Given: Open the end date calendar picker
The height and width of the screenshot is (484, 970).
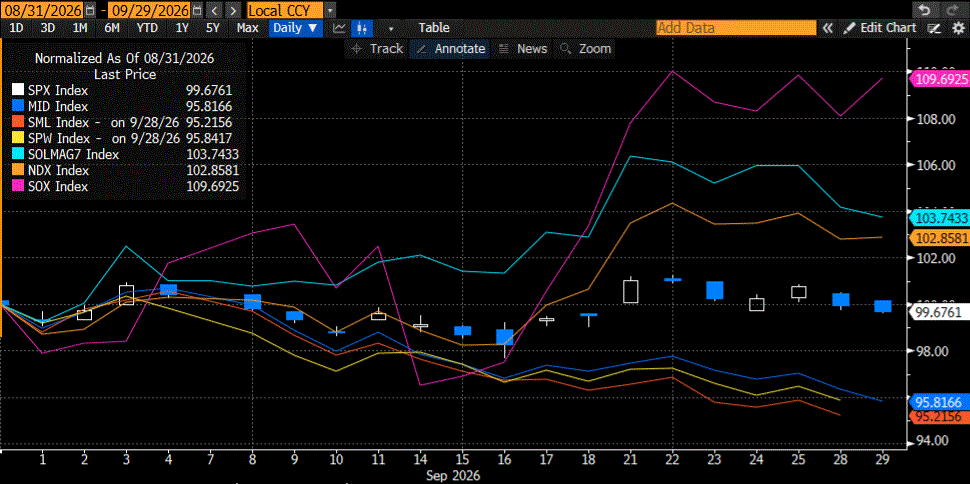Looking at the screenshot, I should click(x=196, y=10).
